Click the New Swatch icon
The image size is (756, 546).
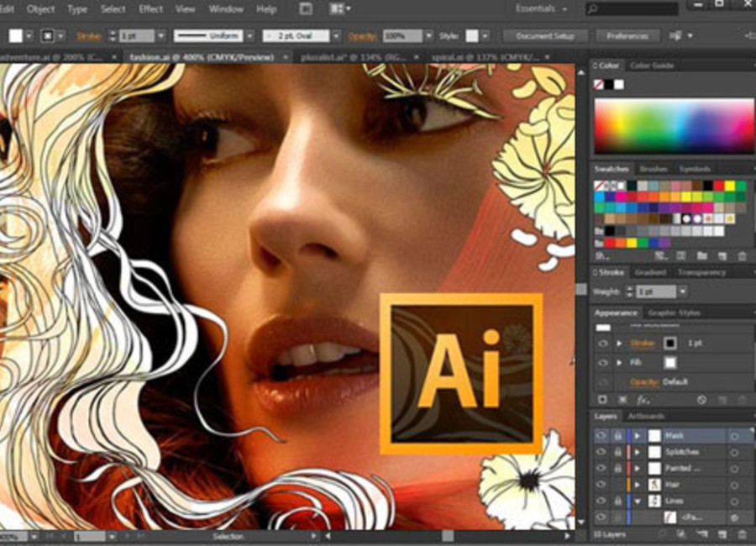point(722,256)
